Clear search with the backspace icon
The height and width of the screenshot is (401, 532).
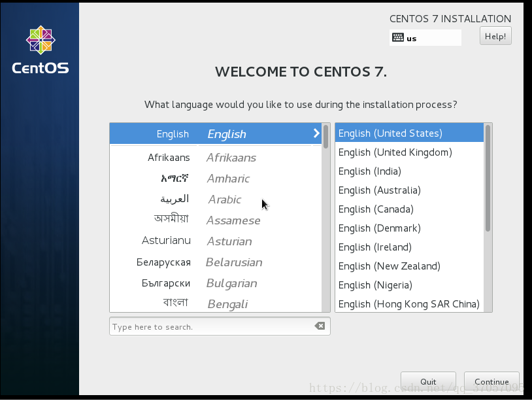[x=320, y=326]
